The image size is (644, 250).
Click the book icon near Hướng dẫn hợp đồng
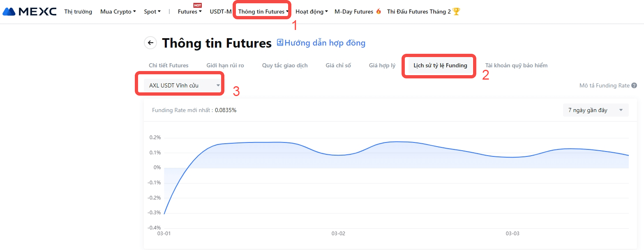point(280,42)
